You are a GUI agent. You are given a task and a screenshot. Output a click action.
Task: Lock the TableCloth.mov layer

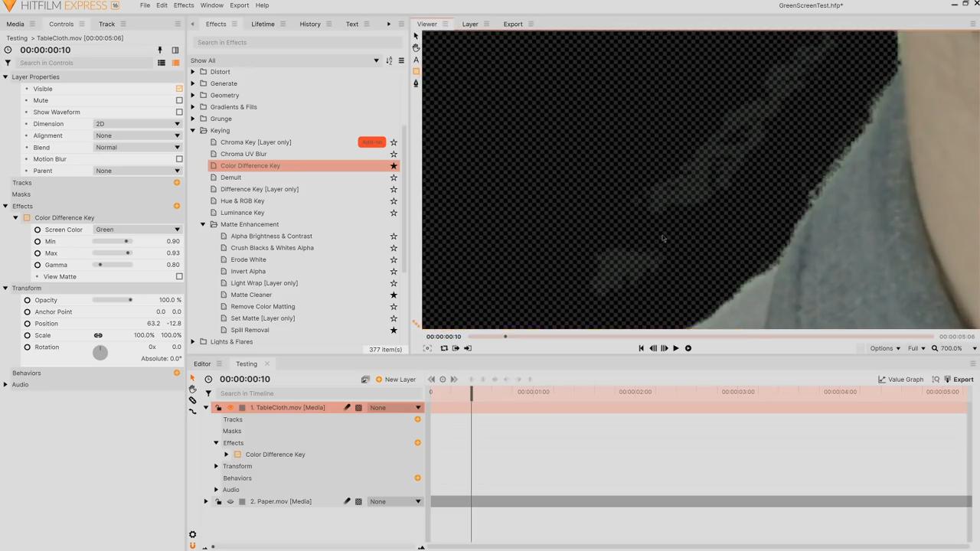click(218, 408)
